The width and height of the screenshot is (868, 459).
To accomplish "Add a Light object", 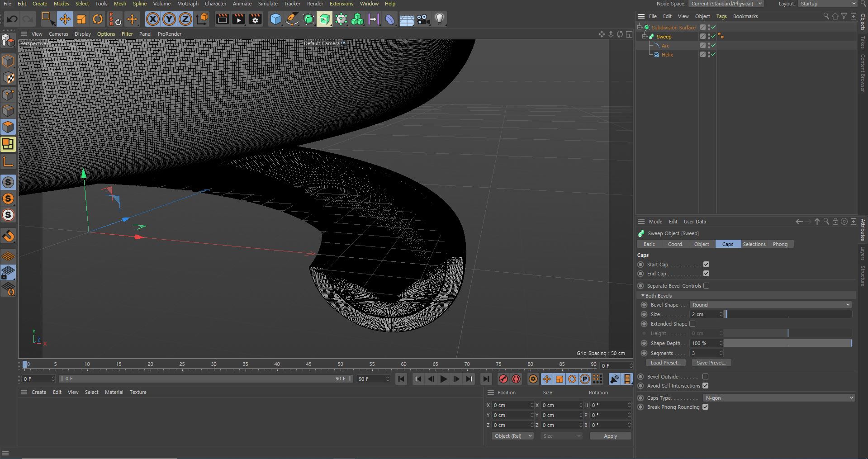I will (x=440, y=19).
